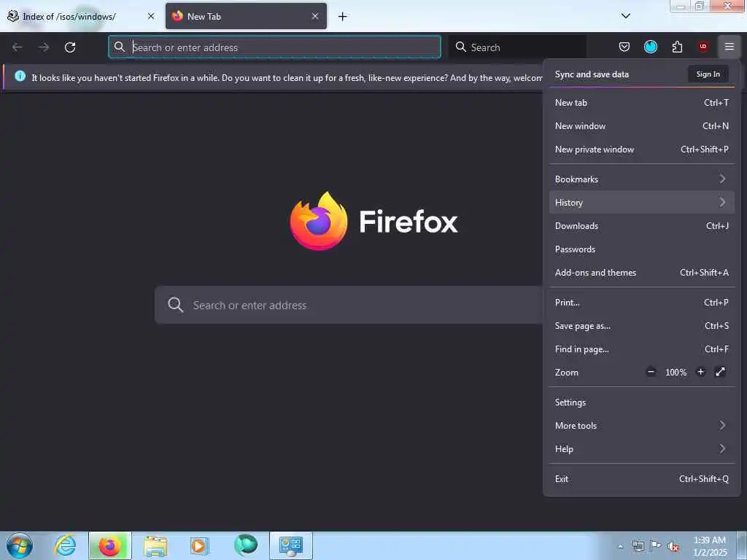747x560 pixels.
Task: Choose Save page as...
Action: (x=641, y=326)
